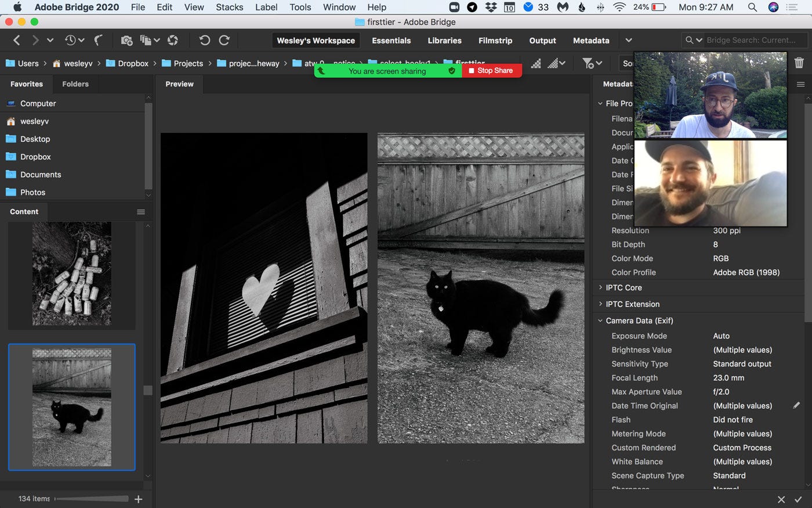Click the thumbnail quality checkerboard icon
The height and width of the screenshot is (508, 812).
point(536,63)
